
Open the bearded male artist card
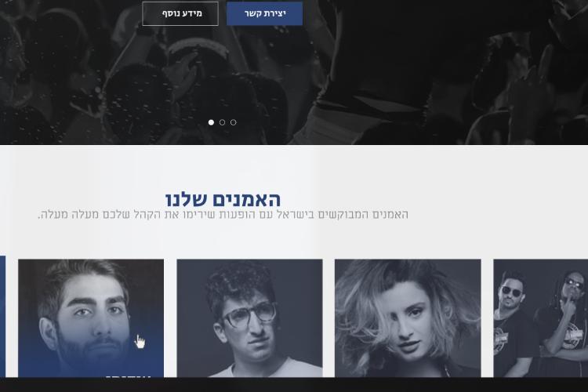click(x=91, y=318)
